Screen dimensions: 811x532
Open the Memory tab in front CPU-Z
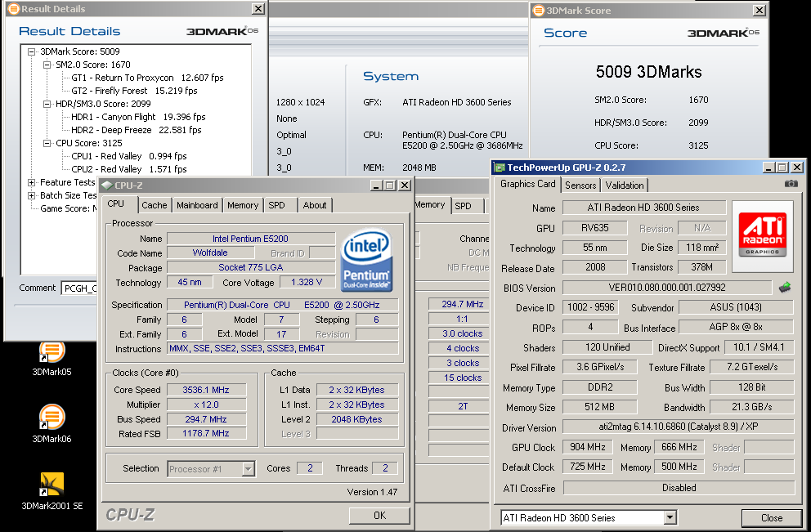pos(243,205)
